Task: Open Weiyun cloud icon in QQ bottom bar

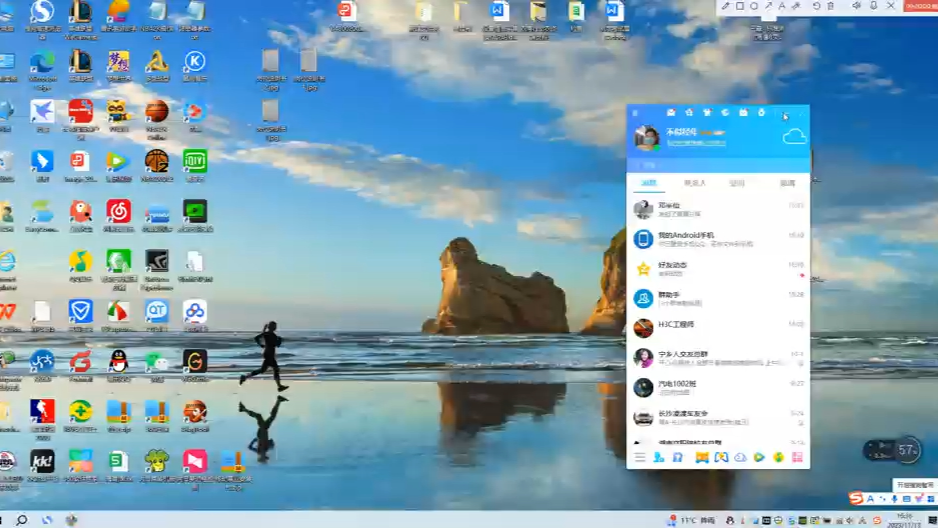Action: 740,457
